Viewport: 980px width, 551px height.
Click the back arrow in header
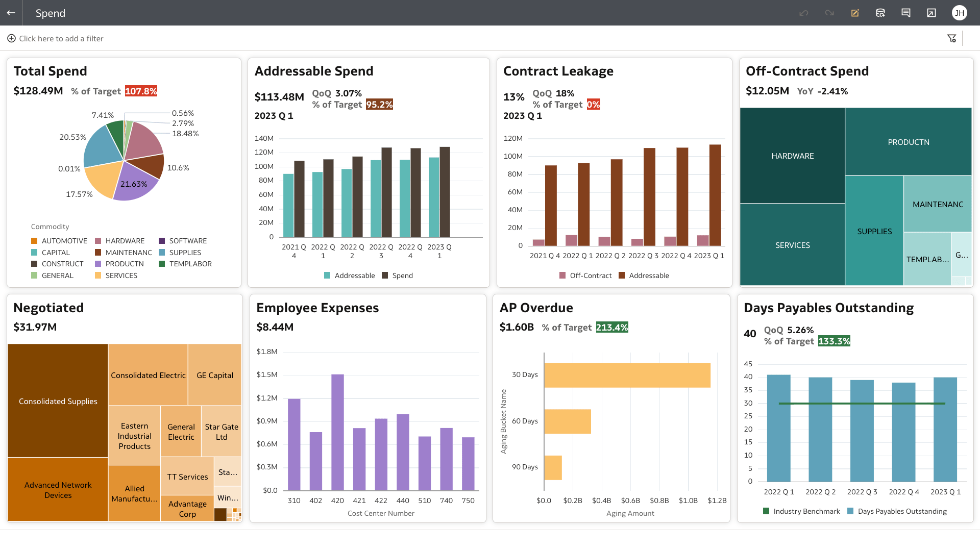coord(11,13)
